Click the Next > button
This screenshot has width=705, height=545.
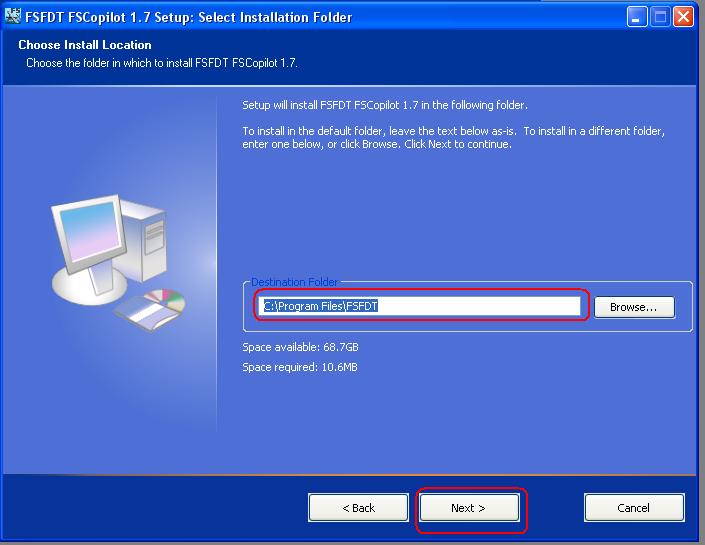[469, 508]
